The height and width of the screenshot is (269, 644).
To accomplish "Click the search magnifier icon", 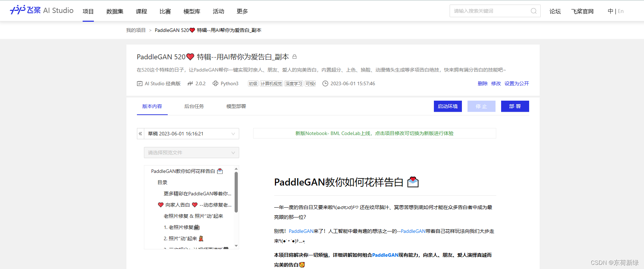I will 533,11.
